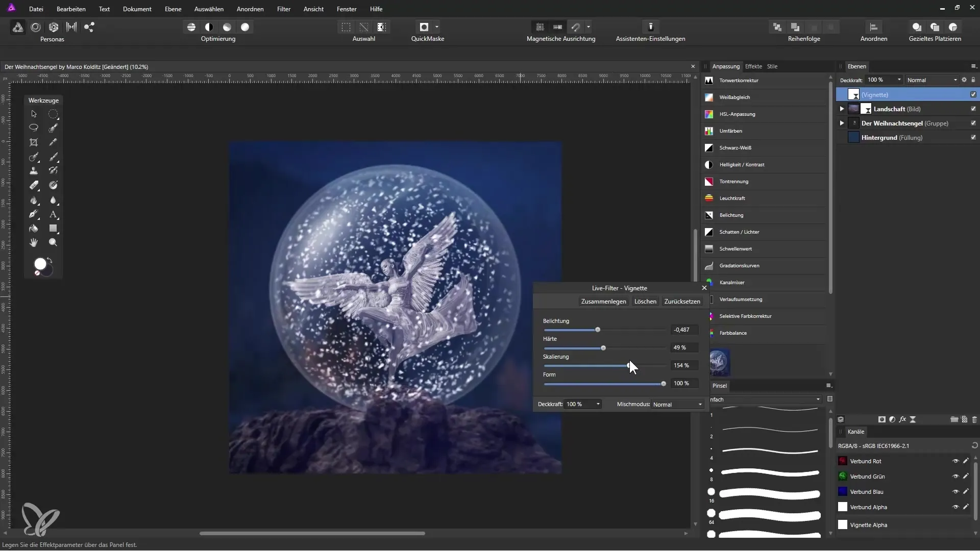Viewport: 980px width, 551px height.
Task: Open Deckkraft dropdown in Vignette dialog
Action: pyautogui.click(x=583, y=404)
